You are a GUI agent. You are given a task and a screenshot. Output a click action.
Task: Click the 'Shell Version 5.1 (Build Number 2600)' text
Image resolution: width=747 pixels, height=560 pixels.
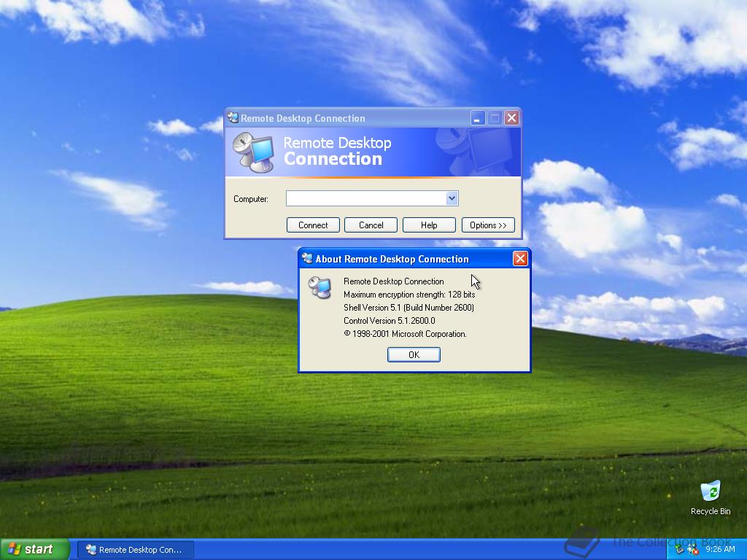tap(409, 308)
